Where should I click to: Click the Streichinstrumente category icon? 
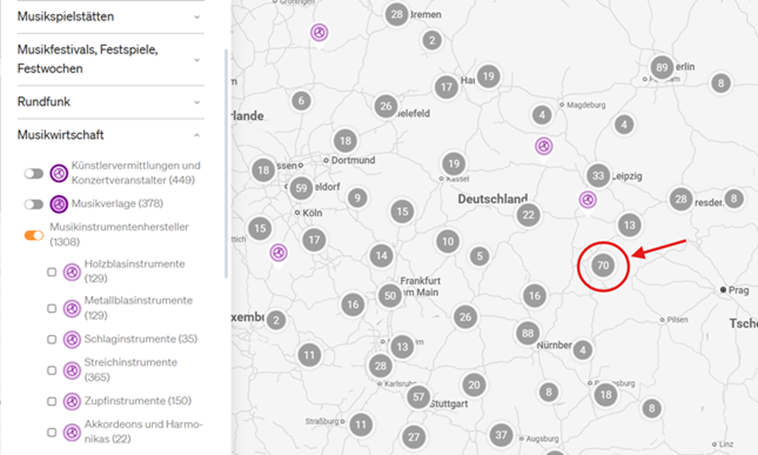coord(72,371)
